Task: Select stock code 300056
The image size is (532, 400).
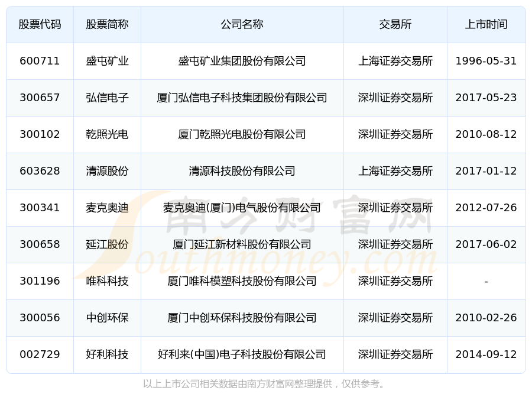Action: [x=40, y=318]
